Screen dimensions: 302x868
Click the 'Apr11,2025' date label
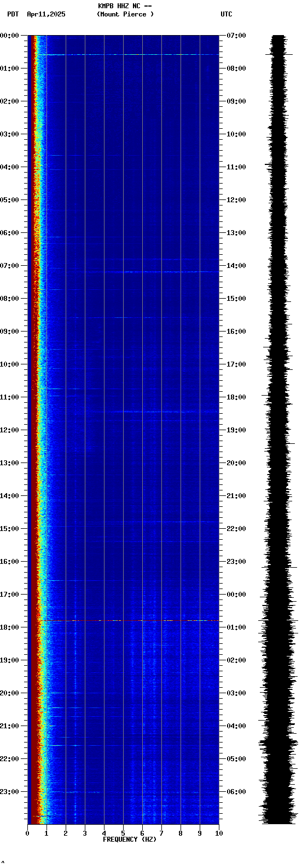point(46,14)
